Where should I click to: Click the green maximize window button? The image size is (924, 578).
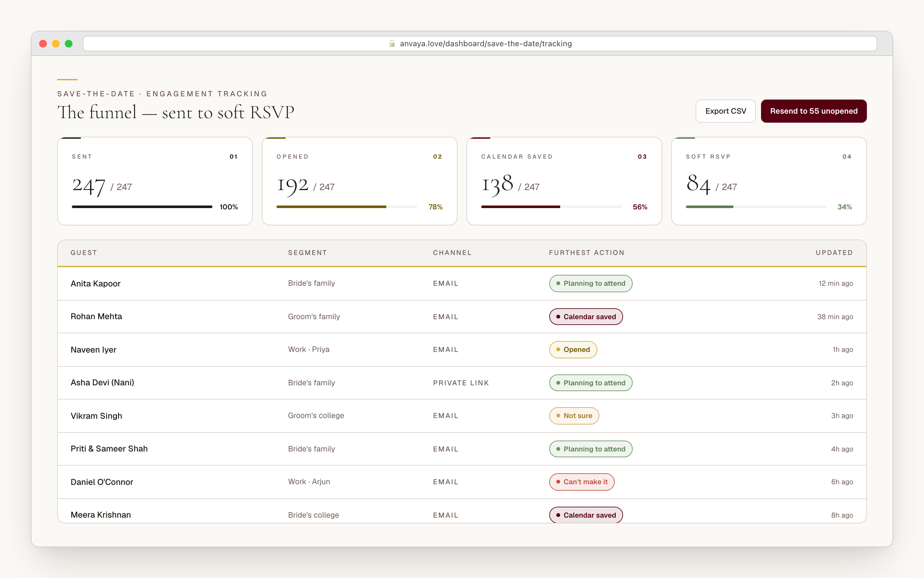coord(69,44)
